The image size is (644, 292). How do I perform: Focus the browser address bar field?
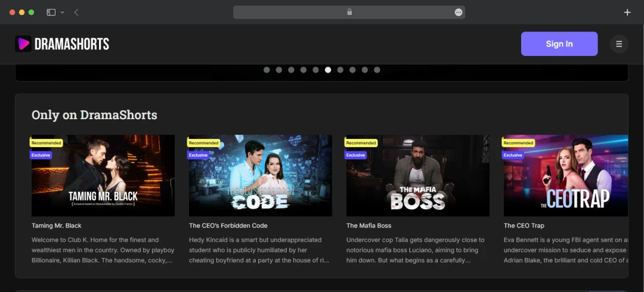[x=349, y=13]
